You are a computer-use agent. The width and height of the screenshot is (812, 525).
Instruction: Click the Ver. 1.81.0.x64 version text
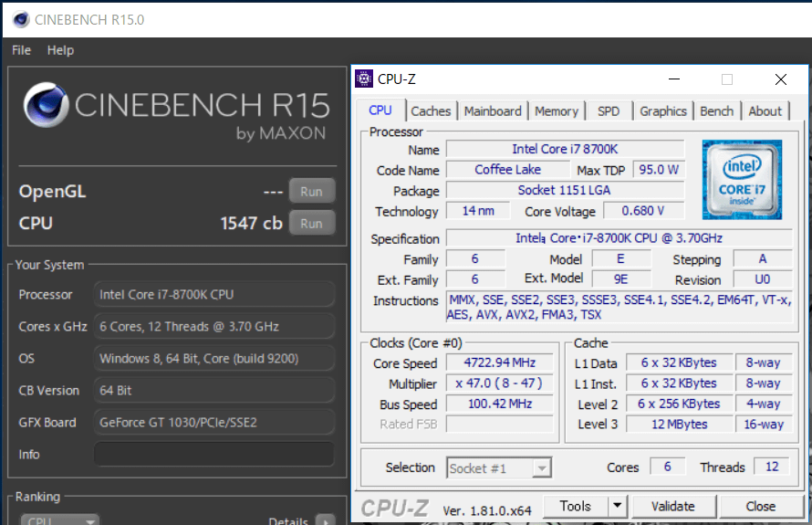click(487, 511)
